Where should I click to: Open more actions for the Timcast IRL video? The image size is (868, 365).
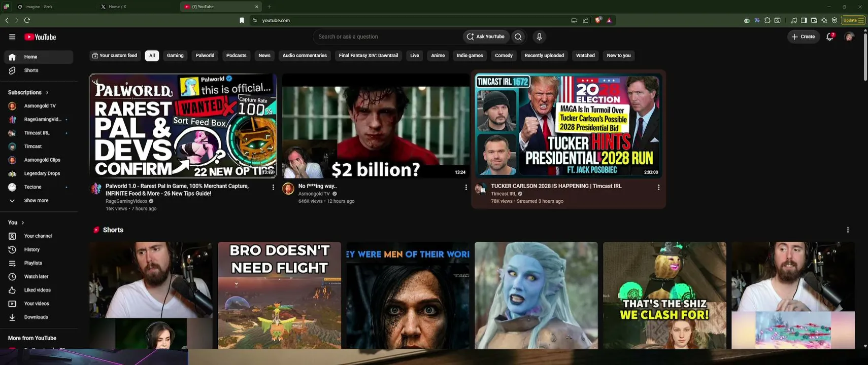coord(658,187)
